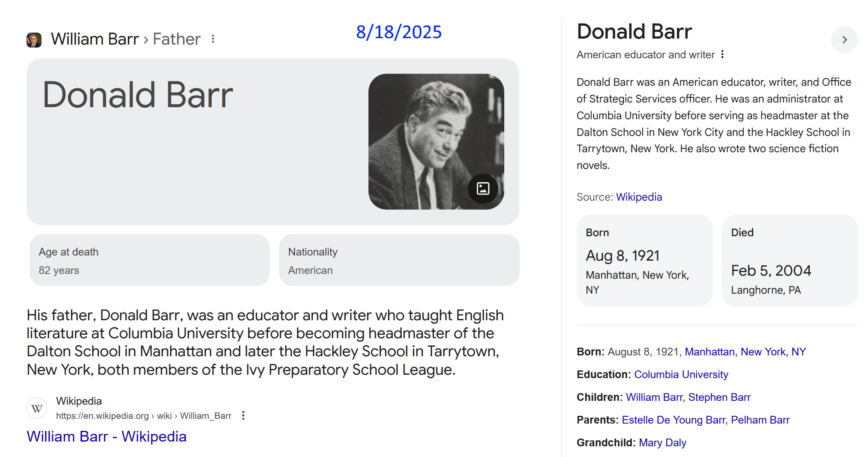This screenshot has width=868, height=457.
Task: Click the Mary Daly grandchild link
Action: point(662,442)
